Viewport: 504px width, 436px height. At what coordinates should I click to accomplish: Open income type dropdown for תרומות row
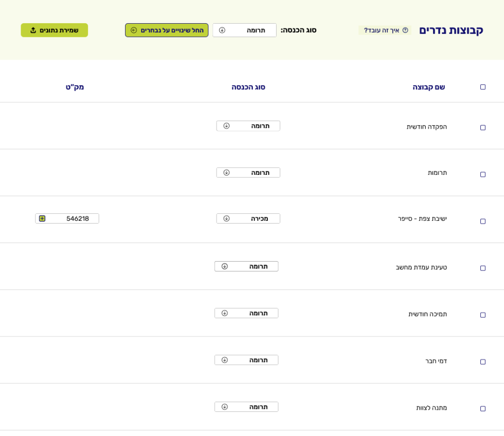pyautogui.click(x=248, y=172)
